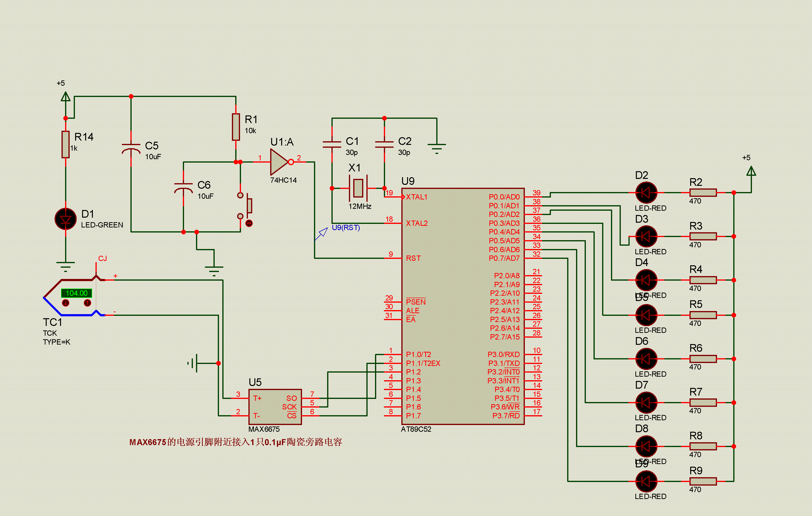Select the red LED D7 symbol
Screen dimensions: 812x516
(x=646, y=403)
